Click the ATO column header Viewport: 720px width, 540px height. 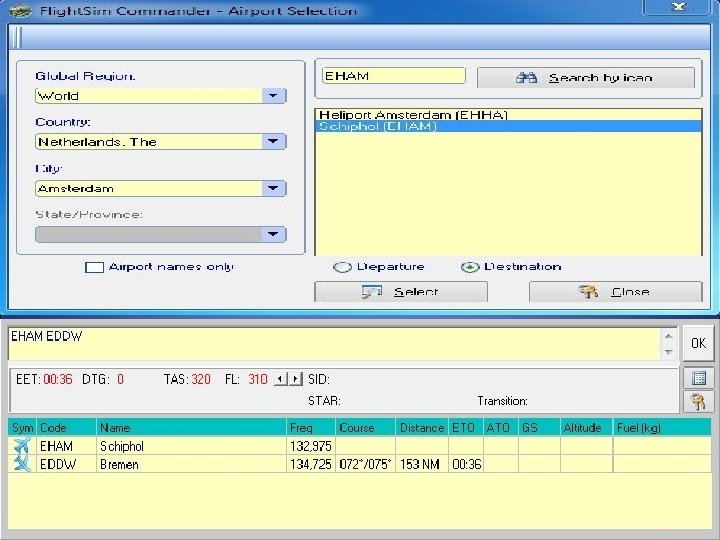point(501,428)
